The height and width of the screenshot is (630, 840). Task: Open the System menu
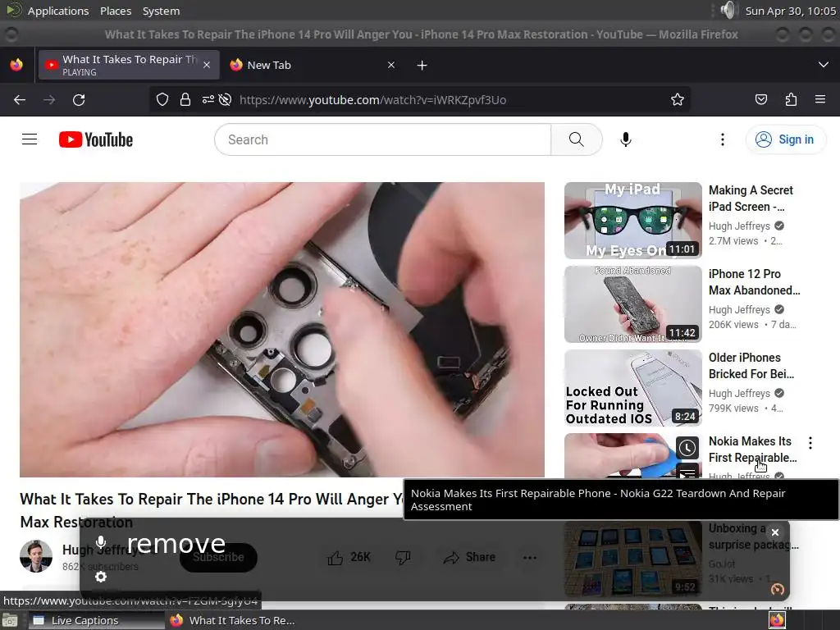tap(162, 11)
